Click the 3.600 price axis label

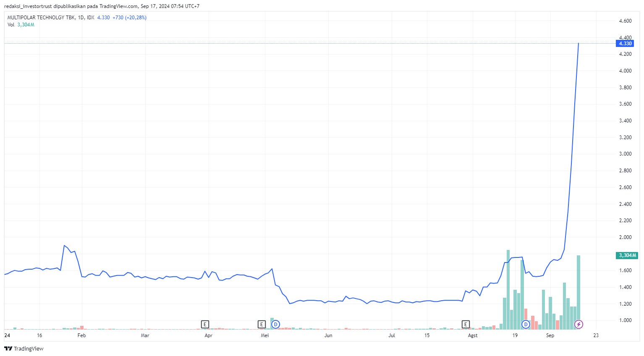click(x=625, y=104)
